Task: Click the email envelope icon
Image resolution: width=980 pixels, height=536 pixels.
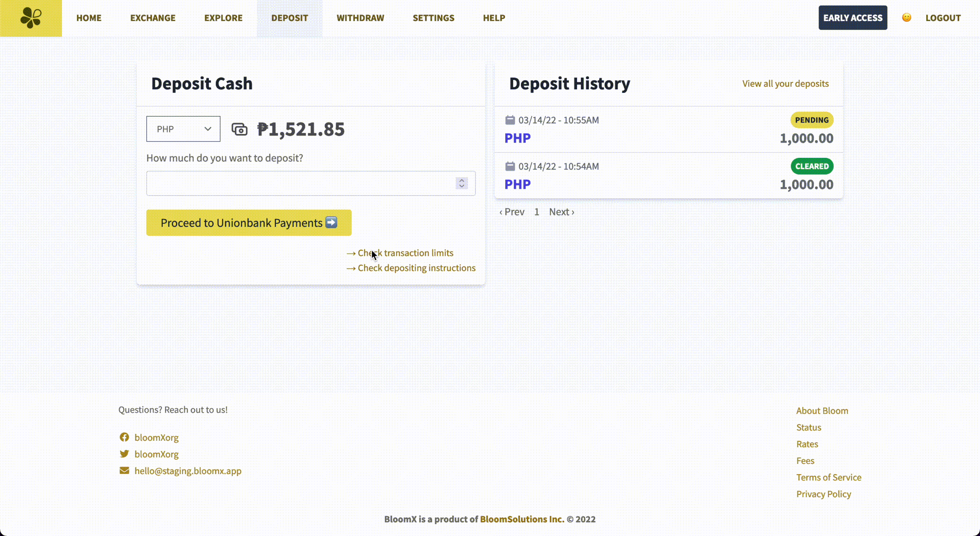Action: pyautogui.click(x=124, y=470)
